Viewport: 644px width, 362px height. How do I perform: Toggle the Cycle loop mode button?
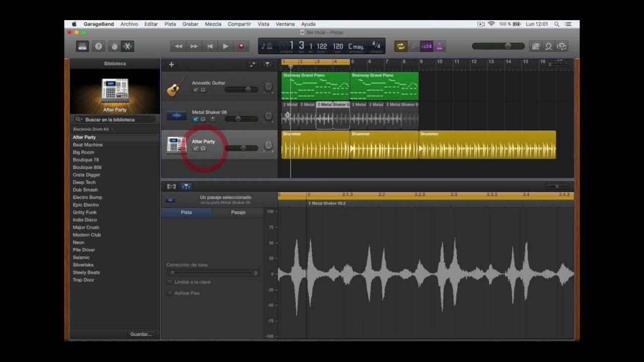[400, 46]
